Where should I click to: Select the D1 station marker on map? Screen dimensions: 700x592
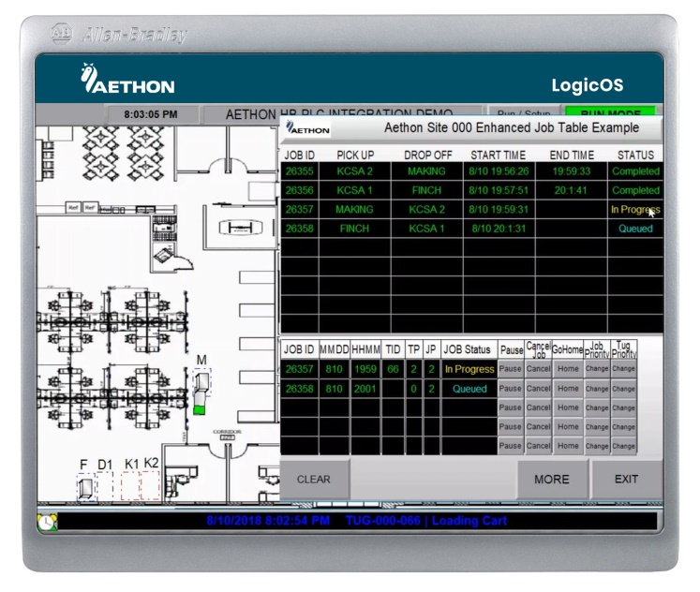point(105,485)
